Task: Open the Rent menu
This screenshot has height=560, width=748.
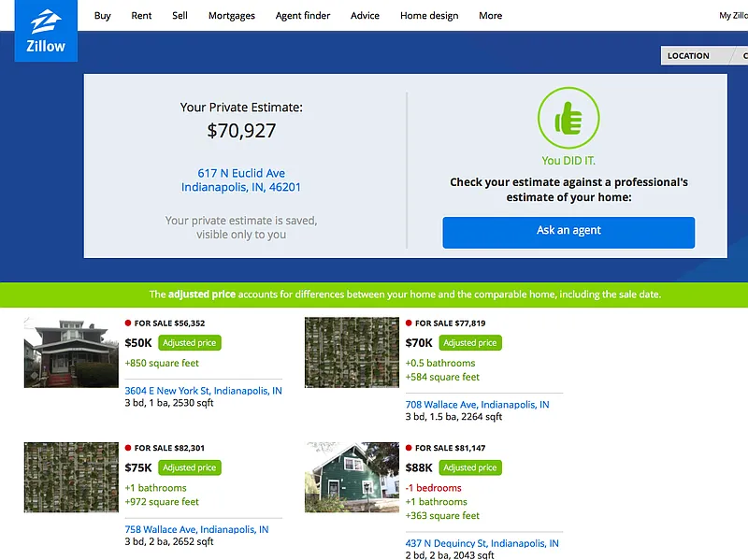Action: [141, 16]
